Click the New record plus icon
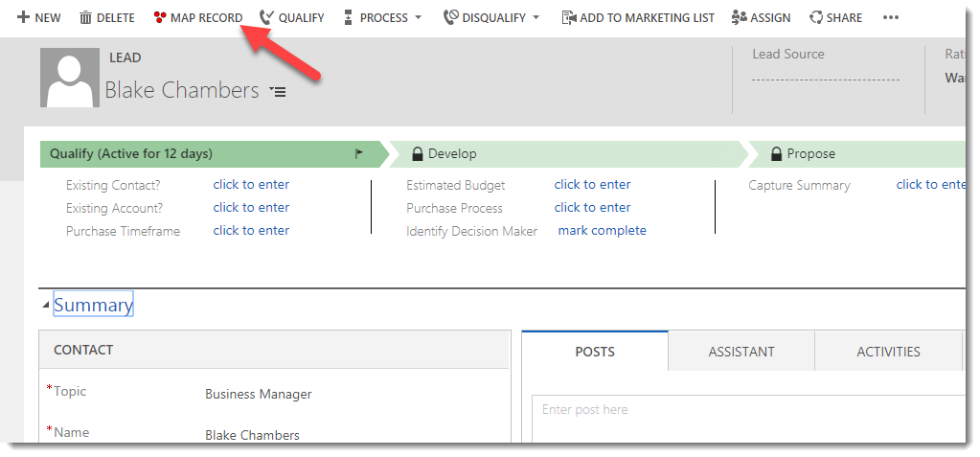 pyautogui.click(x=24, y=17)
